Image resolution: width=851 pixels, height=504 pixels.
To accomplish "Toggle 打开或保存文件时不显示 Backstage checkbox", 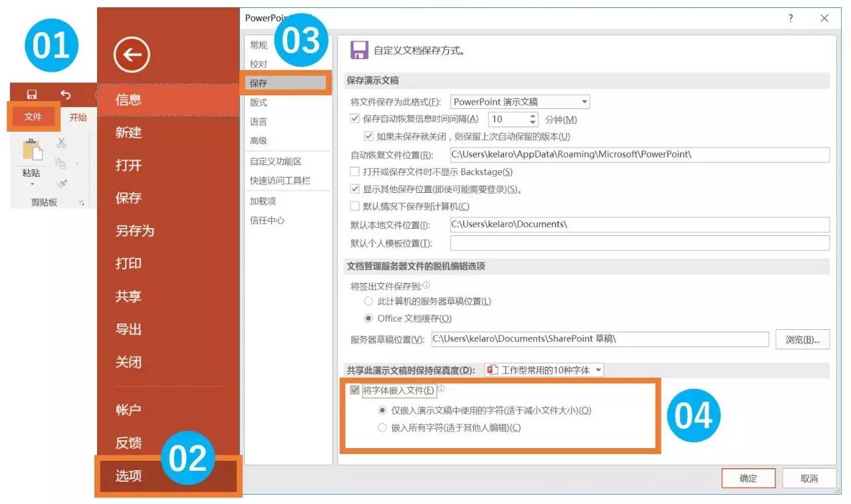I will [x=354, y=172].
